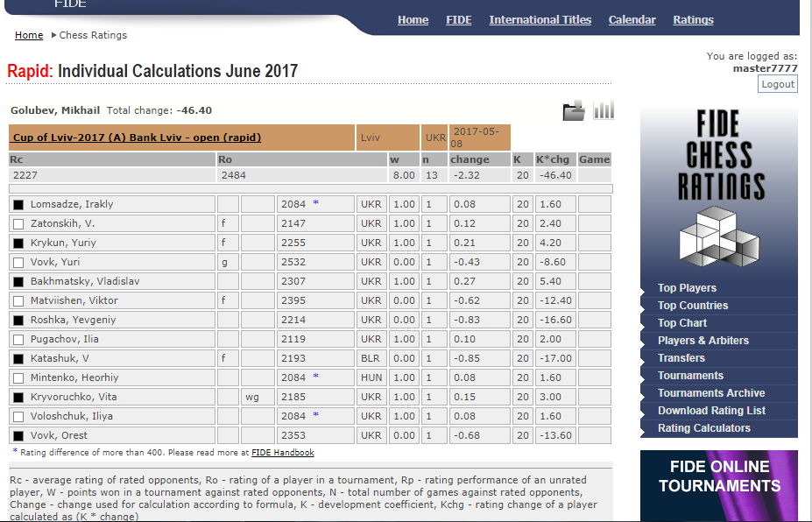Click the black color square beside Vovk, Orest

tap(18, 435)
